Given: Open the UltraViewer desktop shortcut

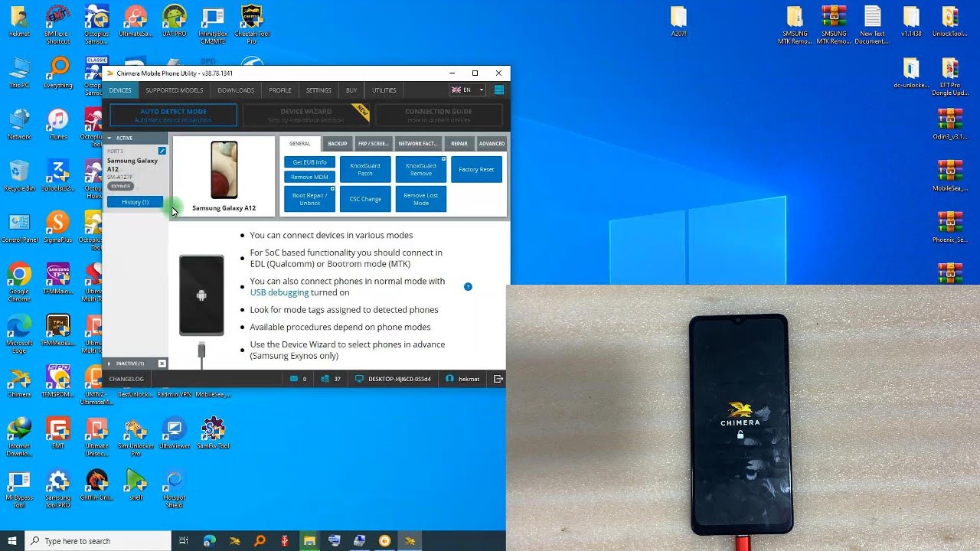Looking at the screenshot, I should pyautogui.click(x=174, y=434).
